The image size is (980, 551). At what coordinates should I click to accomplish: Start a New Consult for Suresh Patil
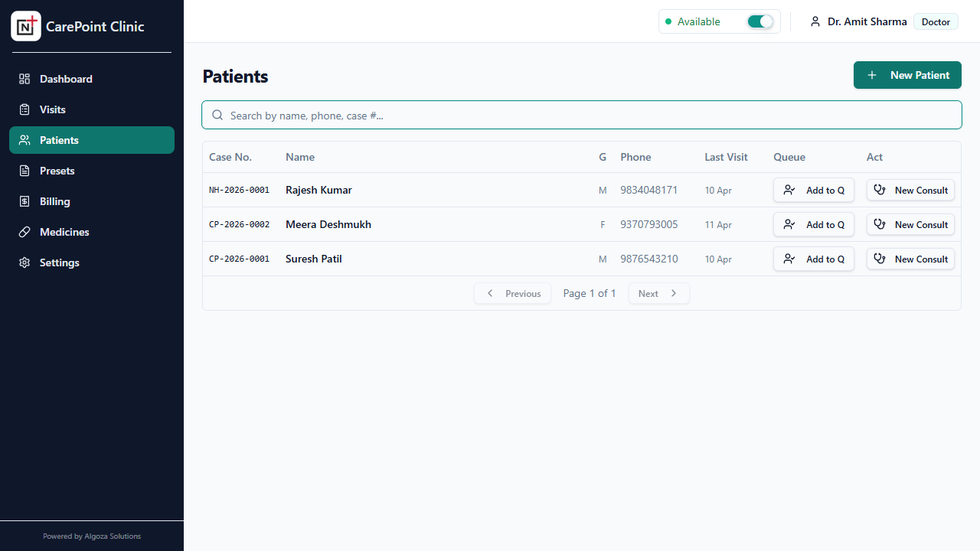(910, 259)
